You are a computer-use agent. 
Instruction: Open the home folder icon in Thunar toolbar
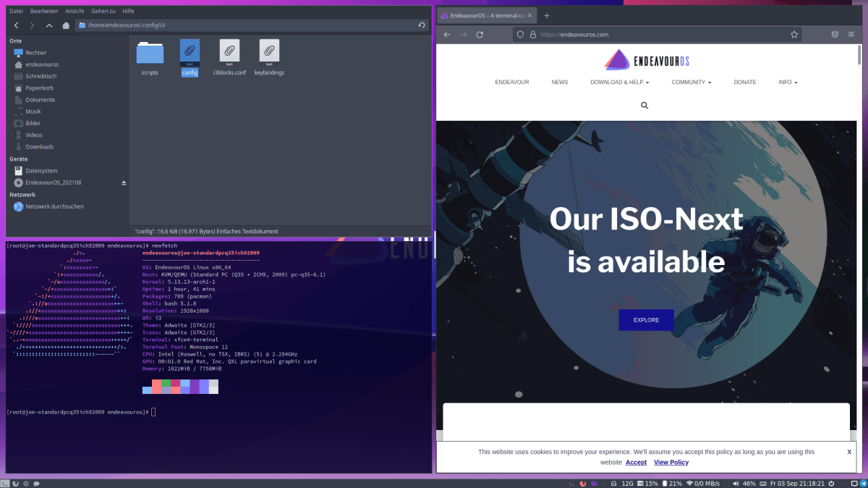tap(65, 25)
